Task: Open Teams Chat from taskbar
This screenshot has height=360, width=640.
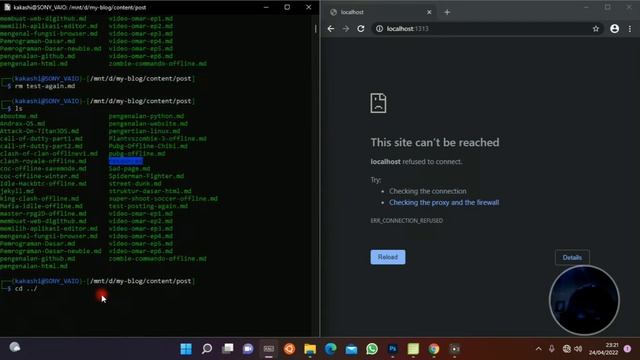Action: pyautogui.click(x=248, y=349)
